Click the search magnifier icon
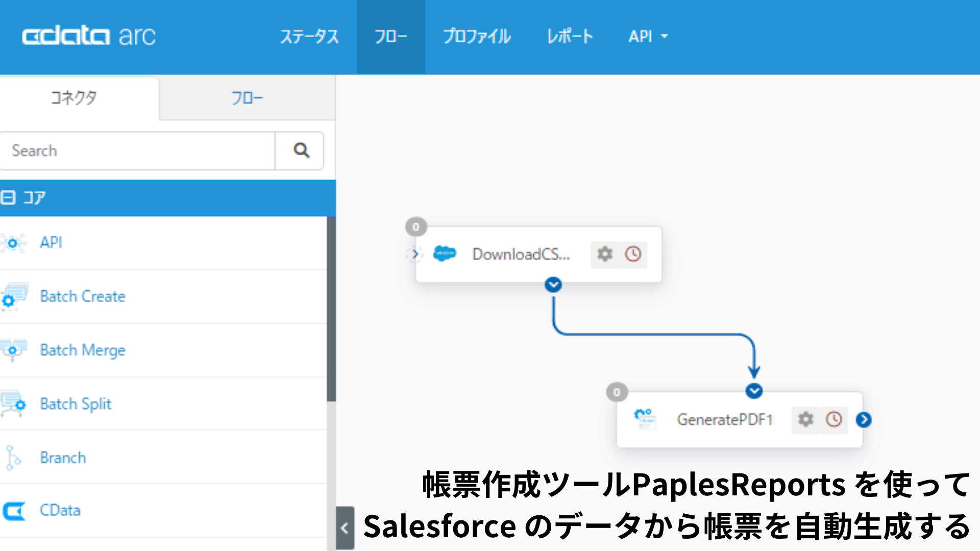980x551 pixels. tap(301, 151)
